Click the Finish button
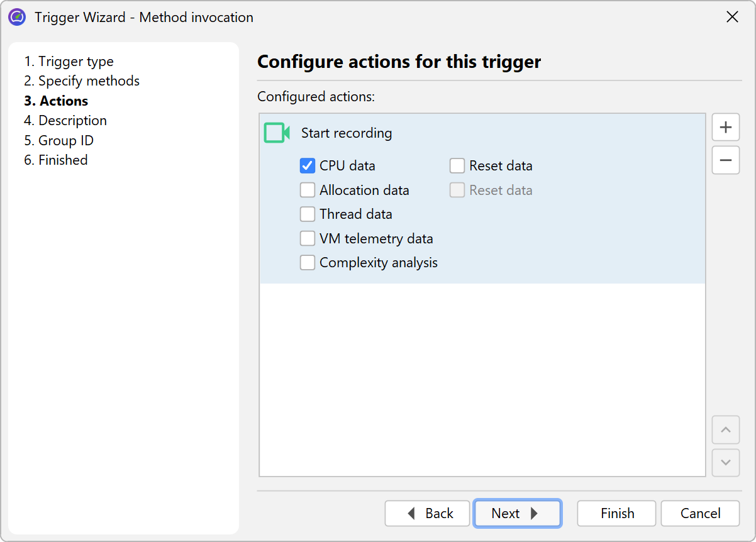 [x=616, y=514]
